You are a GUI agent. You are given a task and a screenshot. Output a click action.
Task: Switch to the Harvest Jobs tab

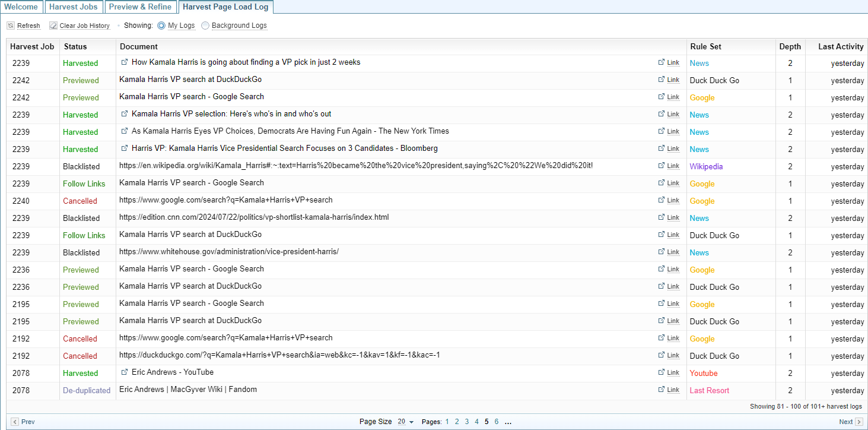click(x=74, y=7)
